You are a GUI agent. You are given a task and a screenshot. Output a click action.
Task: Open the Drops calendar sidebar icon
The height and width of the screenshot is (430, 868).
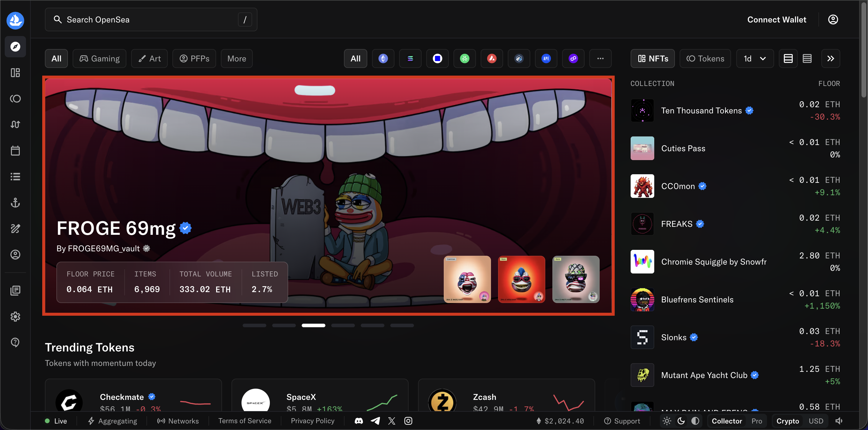(15, 151)
